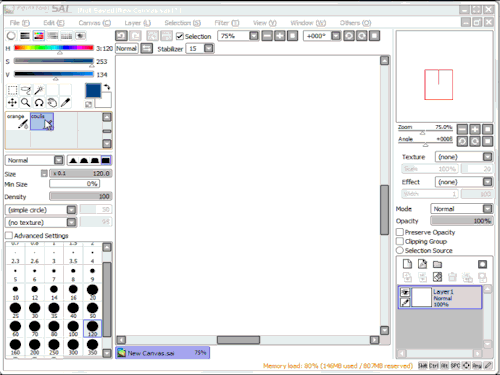Create a new normal layer
500x375 pixels.
click(407, 264)
